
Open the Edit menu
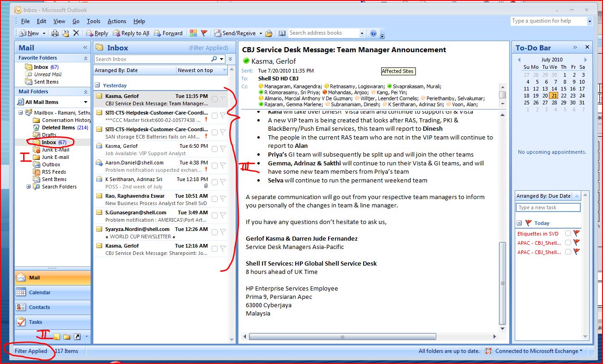click(42, 21)
